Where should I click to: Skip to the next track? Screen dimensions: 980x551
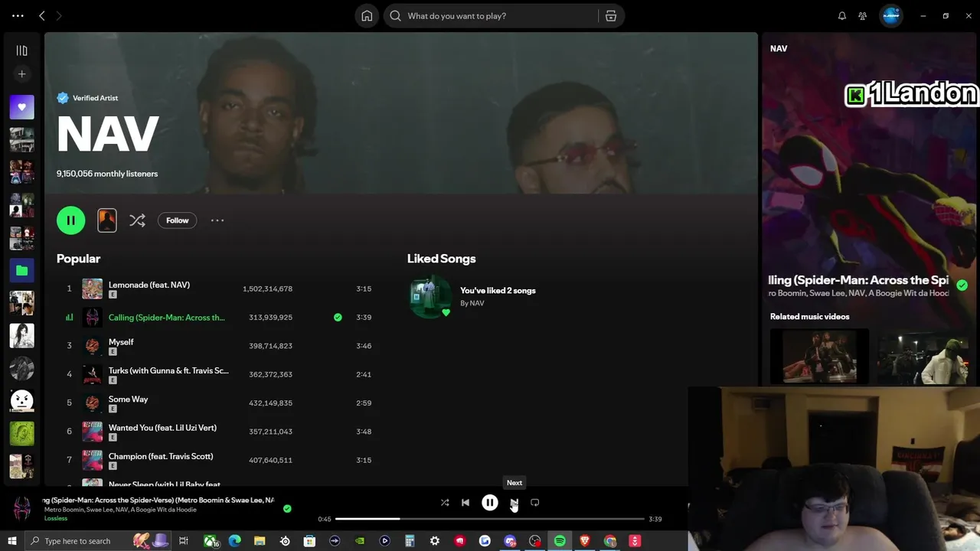(514, 503)
